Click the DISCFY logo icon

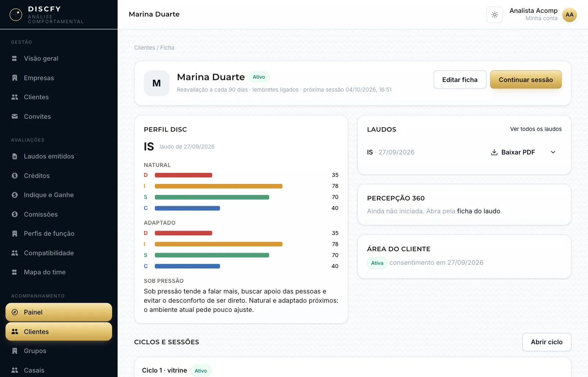16,15
